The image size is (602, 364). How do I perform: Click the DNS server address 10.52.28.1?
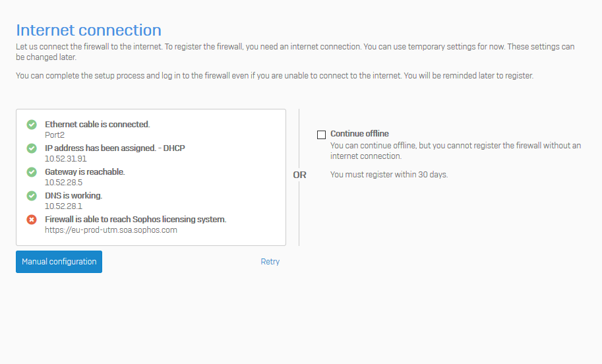click(63, 206)
